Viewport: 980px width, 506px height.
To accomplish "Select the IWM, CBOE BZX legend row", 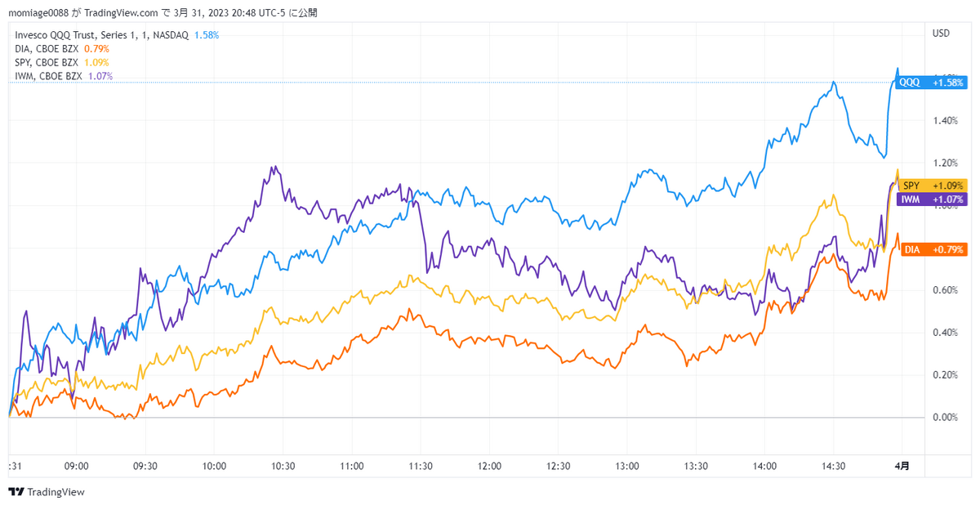I will coord(64,76).
